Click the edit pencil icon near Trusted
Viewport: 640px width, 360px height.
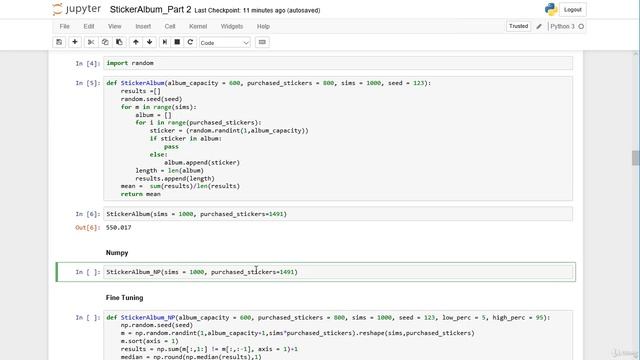pyautogui.click(x=539, y=26)
